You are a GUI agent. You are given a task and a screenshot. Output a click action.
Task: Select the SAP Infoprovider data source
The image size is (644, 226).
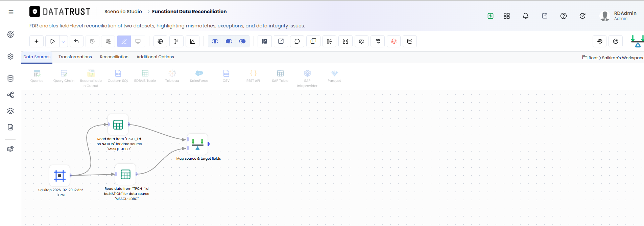pyautogui.click(x=307, y=78)
